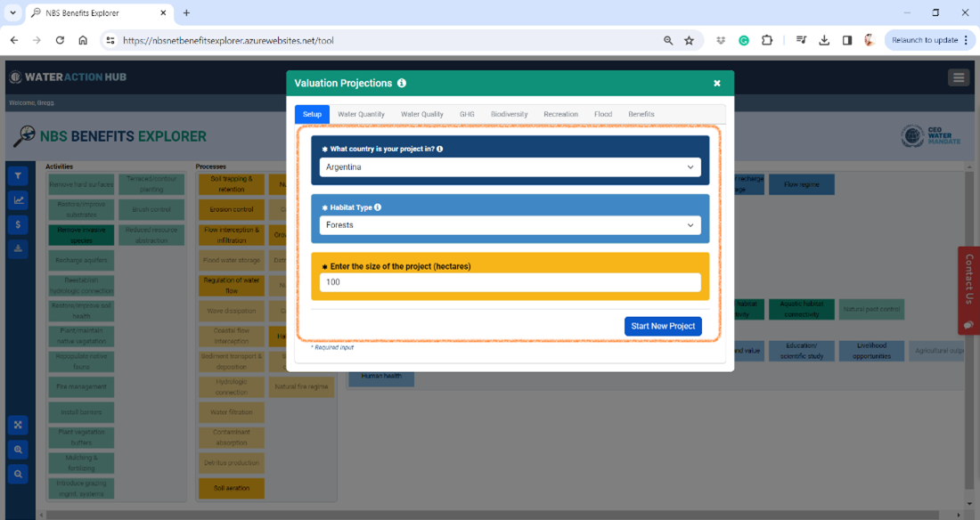Reload the page with the refresh icon
This screenshot has height=520, width=980.
(60, 40)
